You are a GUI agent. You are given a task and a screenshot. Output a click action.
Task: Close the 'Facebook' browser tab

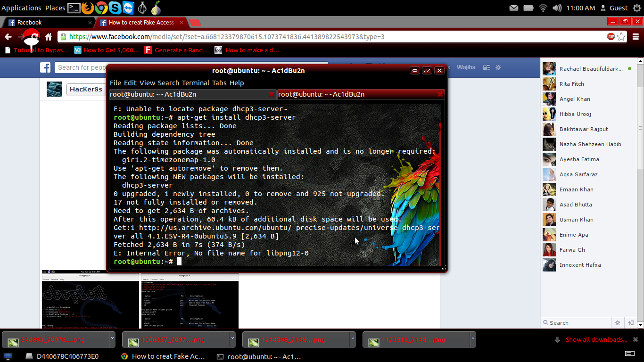coord(90,22)
